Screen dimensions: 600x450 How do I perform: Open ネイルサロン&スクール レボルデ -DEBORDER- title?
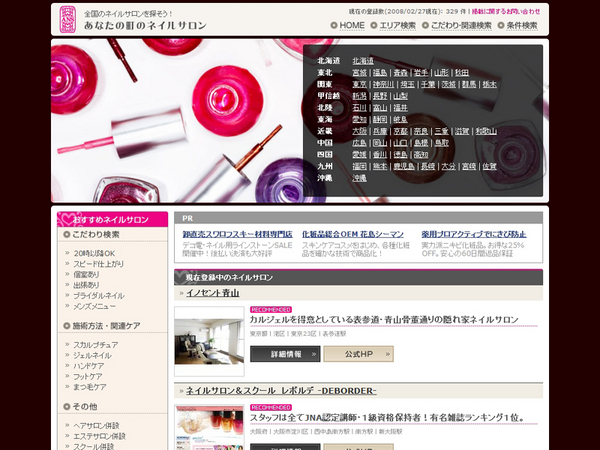coord(281,391)
